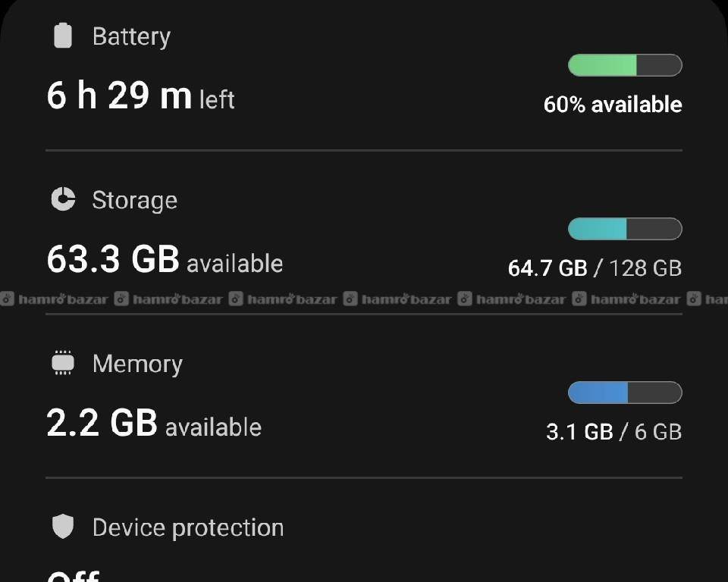Tap the 64.7 GB / 128 GB label
Viewport: 728px width, 582px height.
click(595, 268)
